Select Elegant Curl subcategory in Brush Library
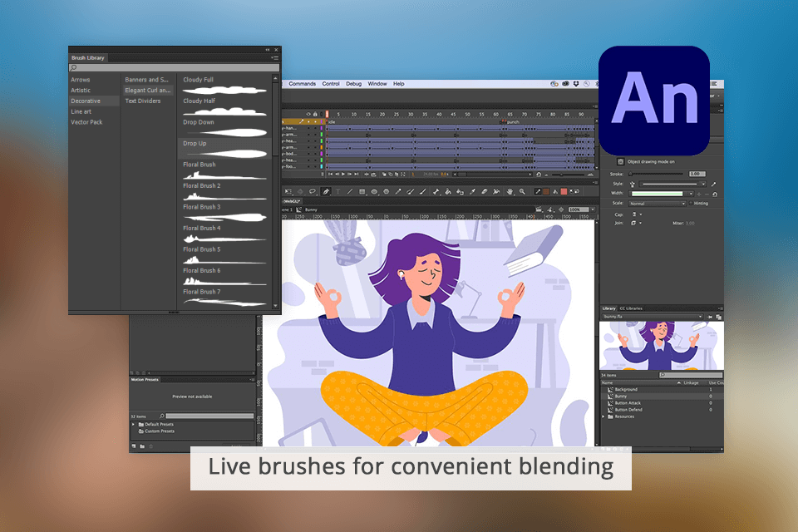Screen dimensions: 798x532 tap(148, 90)
